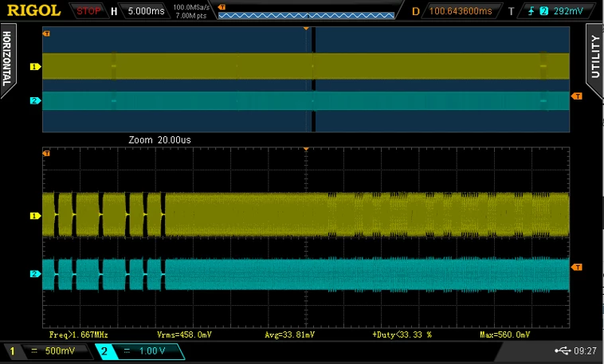Click the Zoom 20.00us label

(x=159, y=140)
